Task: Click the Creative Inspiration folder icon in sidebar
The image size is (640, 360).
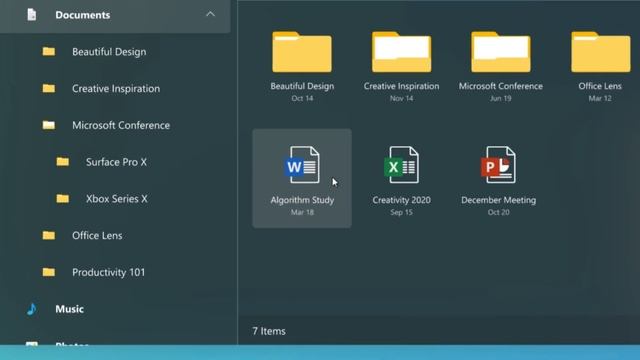Action: pyautogui.click(x=49, y=88)
